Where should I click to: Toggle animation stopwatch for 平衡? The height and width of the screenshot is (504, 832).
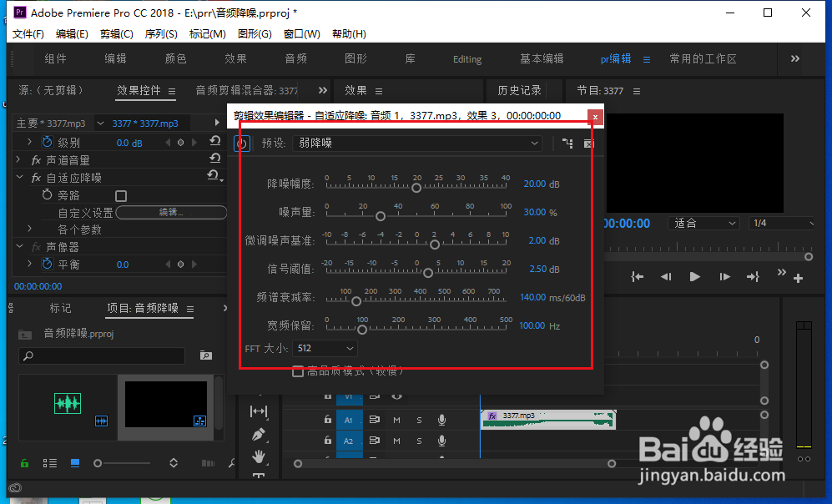point(48,264)
